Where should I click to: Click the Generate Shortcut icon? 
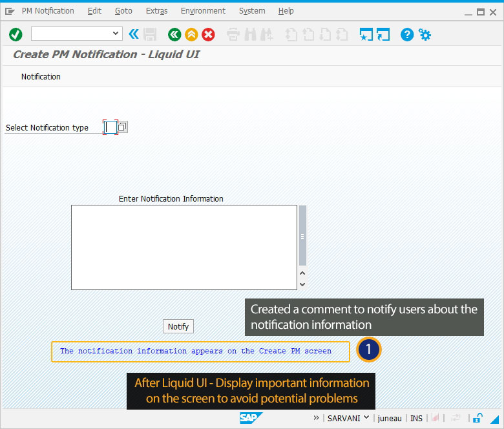[383, 34]
